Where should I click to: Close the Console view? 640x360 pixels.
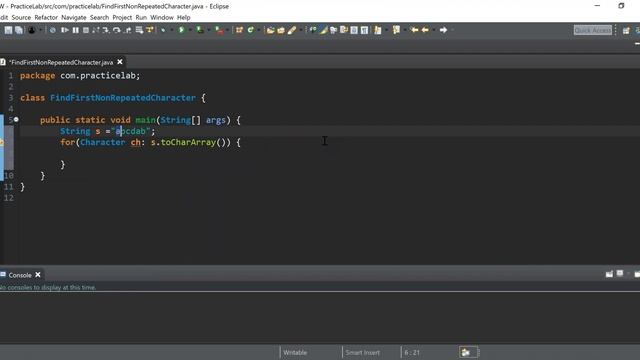[38, 275]
